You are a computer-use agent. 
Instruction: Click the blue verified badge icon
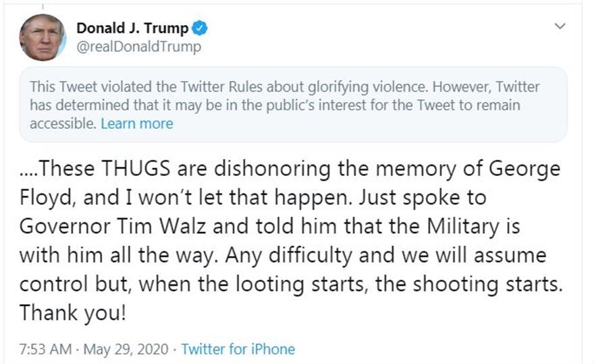click(x=201, y=28)
